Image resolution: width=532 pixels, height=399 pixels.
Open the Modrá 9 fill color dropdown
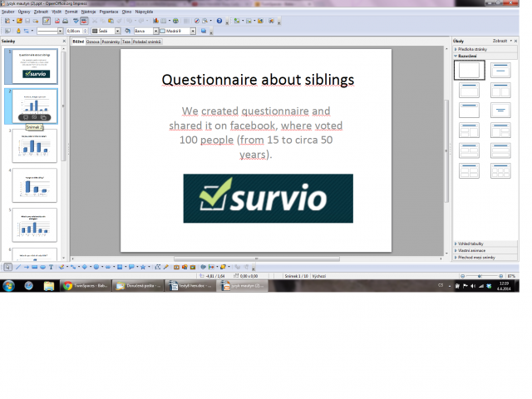(193, 32)
